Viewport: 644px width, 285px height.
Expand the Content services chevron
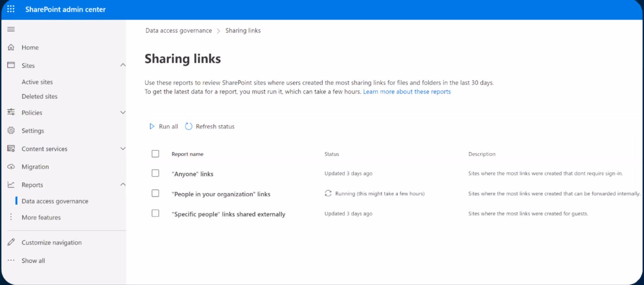point(123,149)
